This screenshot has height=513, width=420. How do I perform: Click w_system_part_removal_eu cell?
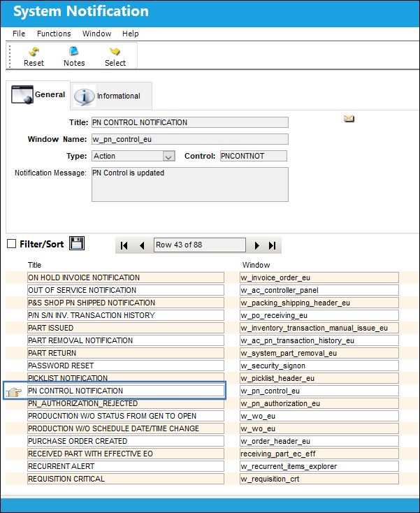point(319,353)
